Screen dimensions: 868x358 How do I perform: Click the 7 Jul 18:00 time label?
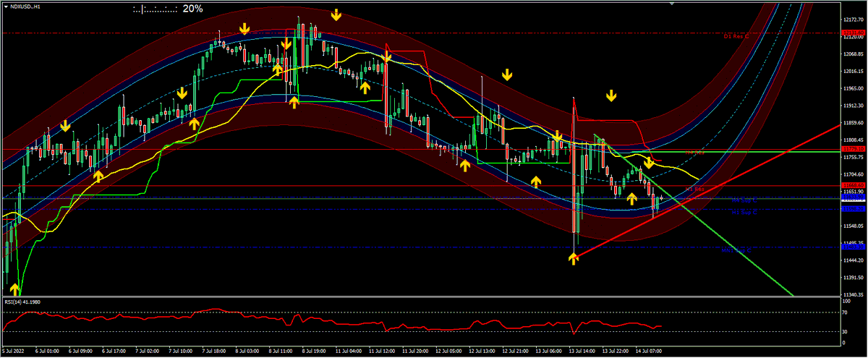(x=216, y=350)
